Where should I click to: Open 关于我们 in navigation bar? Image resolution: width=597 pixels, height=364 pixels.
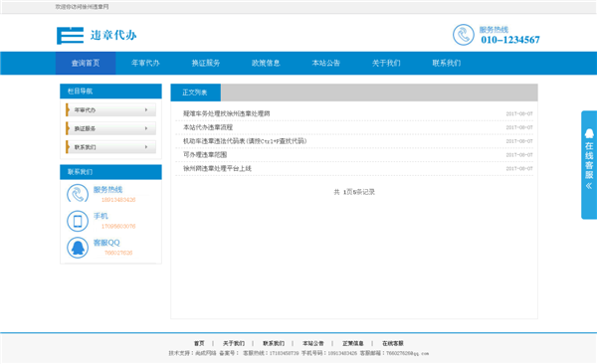[386, 63]
